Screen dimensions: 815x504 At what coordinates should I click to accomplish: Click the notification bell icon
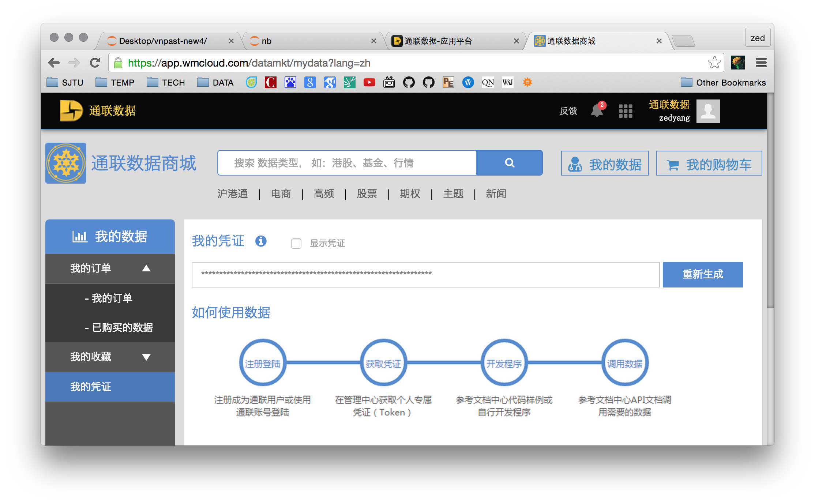[x=597, y=110]
